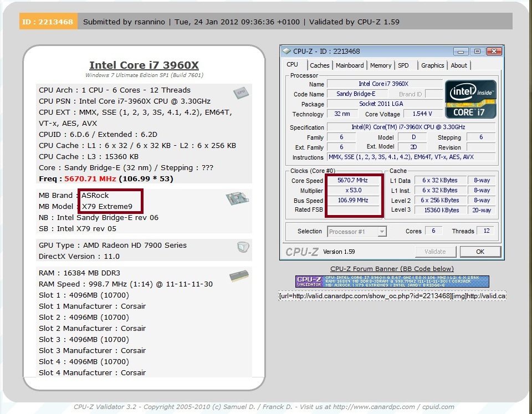This screenshot has height=414, width=532.
Task: Click the MB Brand value ASRock
Action: 95,196
